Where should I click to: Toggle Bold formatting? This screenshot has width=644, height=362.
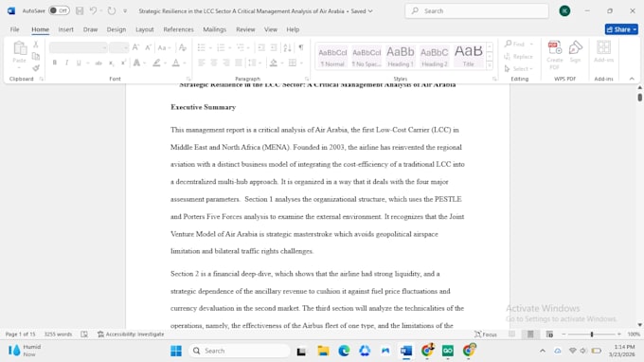click(x=55, y=63)
